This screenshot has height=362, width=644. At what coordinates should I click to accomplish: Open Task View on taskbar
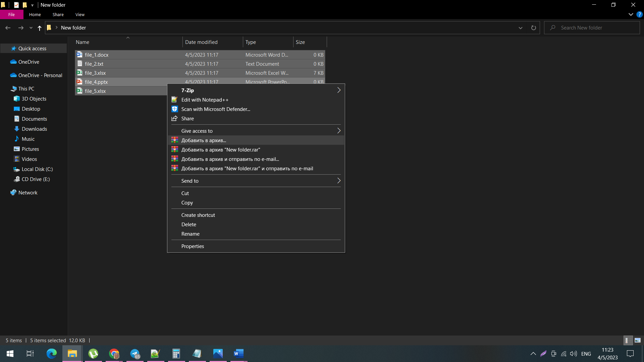tap(30, 354)
